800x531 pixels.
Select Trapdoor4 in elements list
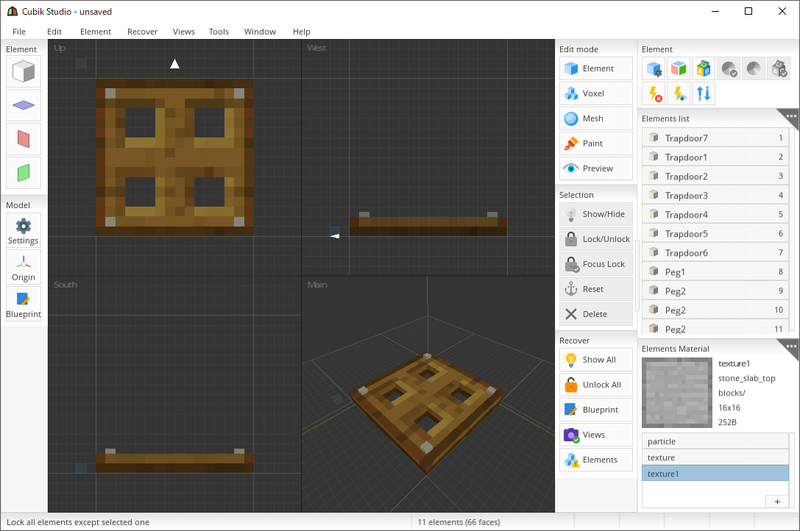(715, 214)
